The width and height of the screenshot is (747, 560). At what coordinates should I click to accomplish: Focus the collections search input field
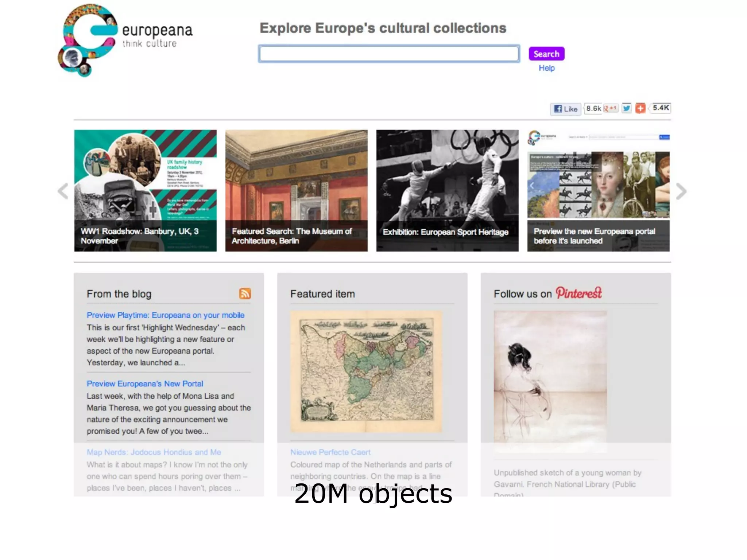point(389,54)
